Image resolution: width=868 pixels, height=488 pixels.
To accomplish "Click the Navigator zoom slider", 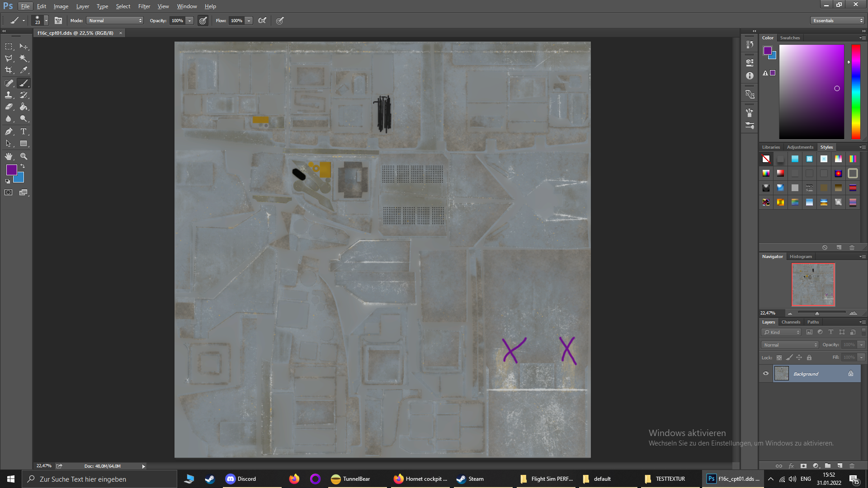I will click(821, 313).
